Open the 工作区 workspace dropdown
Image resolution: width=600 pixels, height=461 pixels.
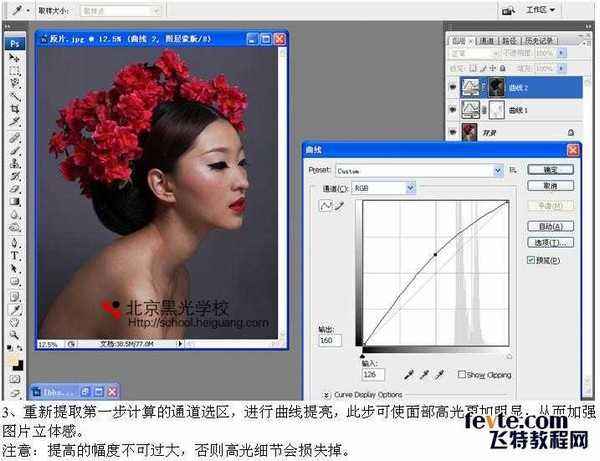(x=540, y=10)
